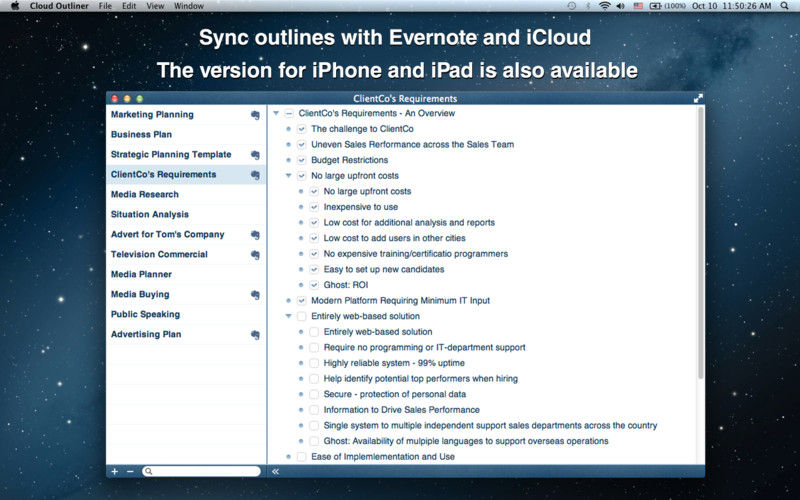
Task: Click the battery status icon
Action: [655, 6]
